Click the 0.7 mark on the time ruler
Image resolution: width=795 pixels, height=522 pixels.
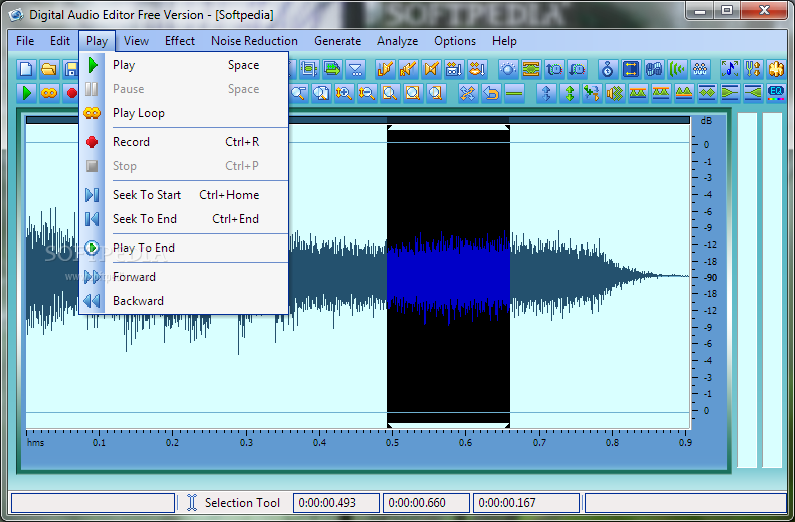539,442
